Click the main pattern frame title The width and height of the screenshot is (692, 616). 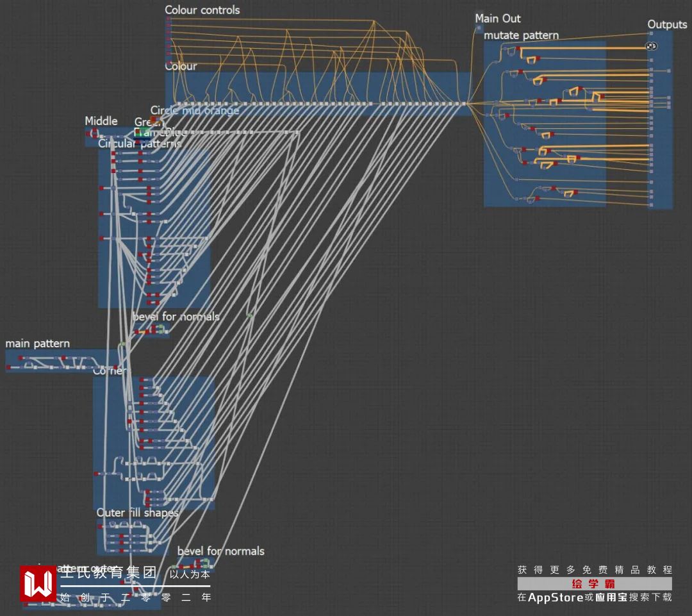pyautogui.click(x=38, y=344)
